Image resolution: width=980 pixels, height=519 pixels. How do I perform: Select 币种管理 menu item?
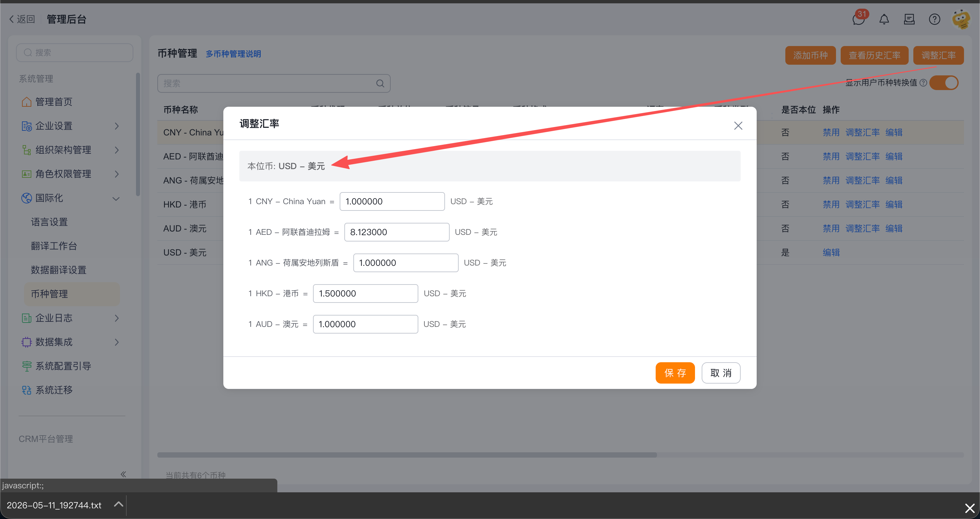coord(72,294)
